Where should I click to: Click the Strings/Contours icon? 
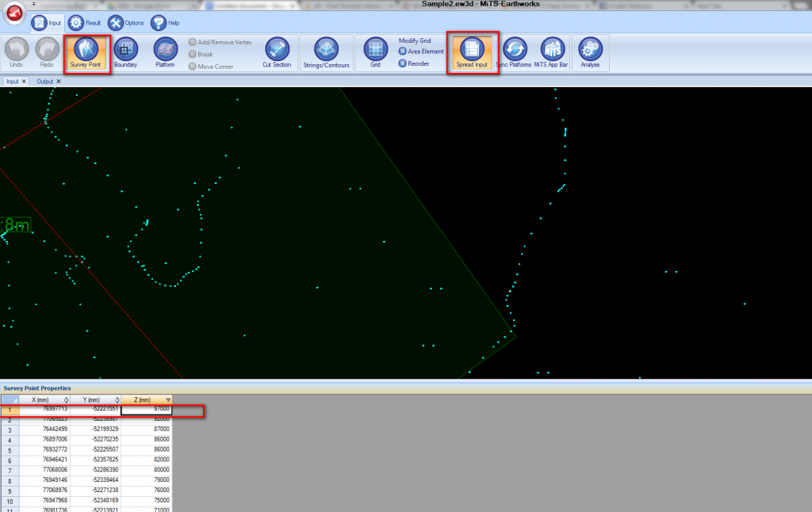(x=326, y=49)
